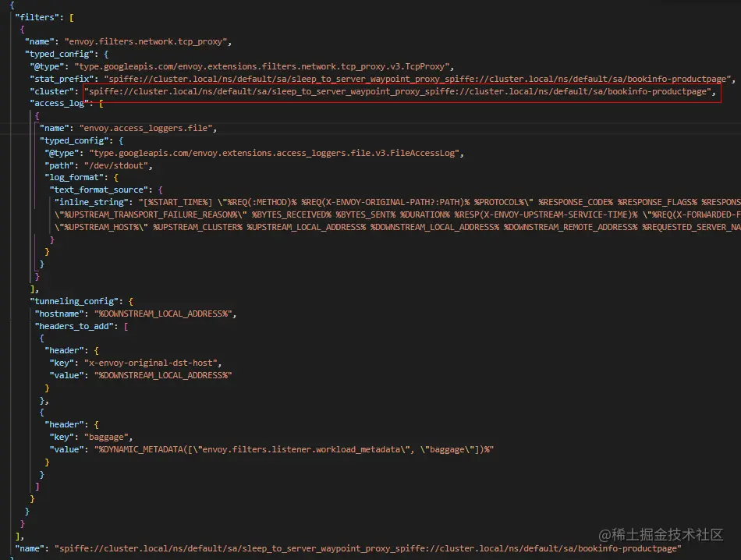Click the "log_format" key
This screenshot has width=741, height=560.
(74, 177)
